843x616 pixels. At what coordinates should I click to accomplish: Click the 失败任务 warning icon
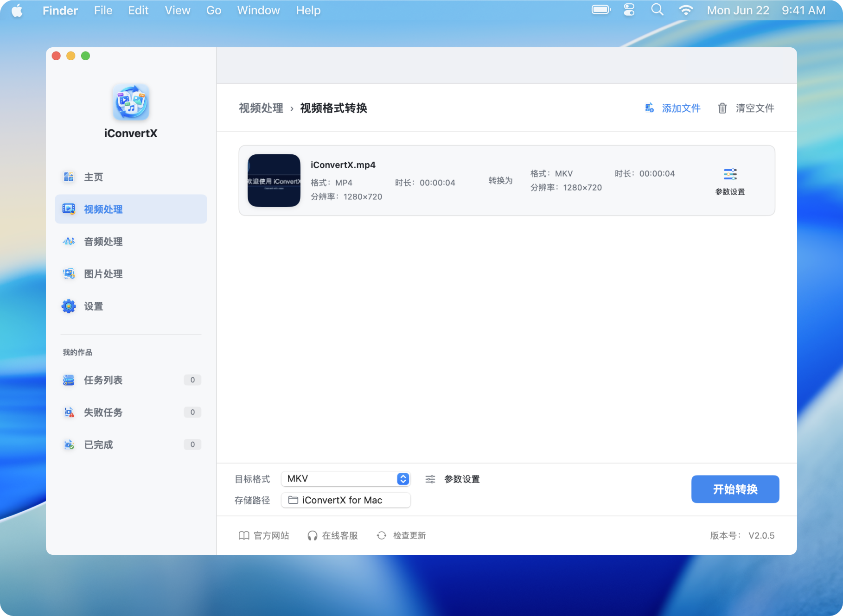(69, 412)
